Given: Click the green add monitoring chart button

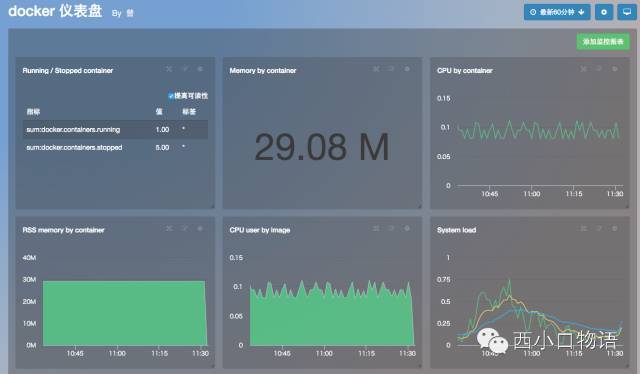Looking at the screenshot, I should pyautogui.click(x=603, y=42).
